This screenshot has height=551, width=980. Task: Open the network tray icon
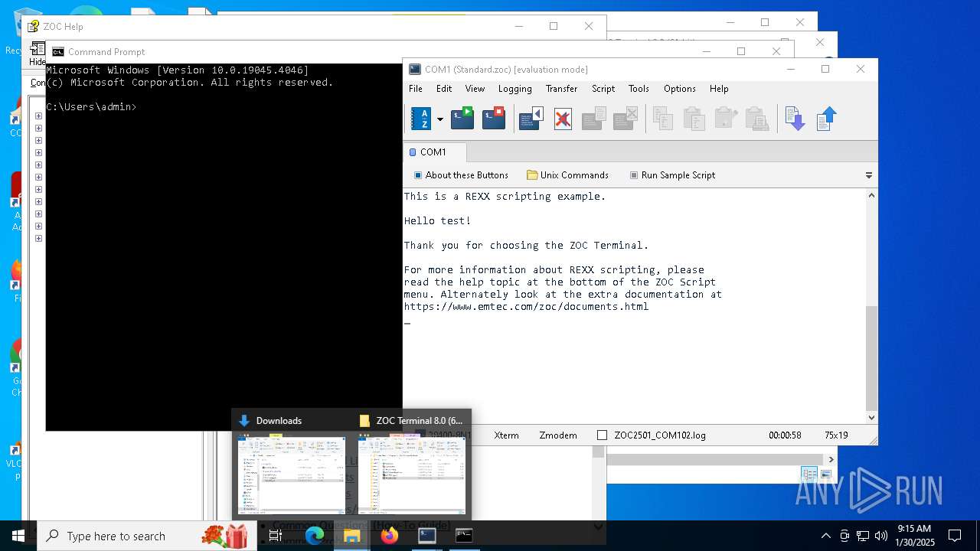coord(863,536)
